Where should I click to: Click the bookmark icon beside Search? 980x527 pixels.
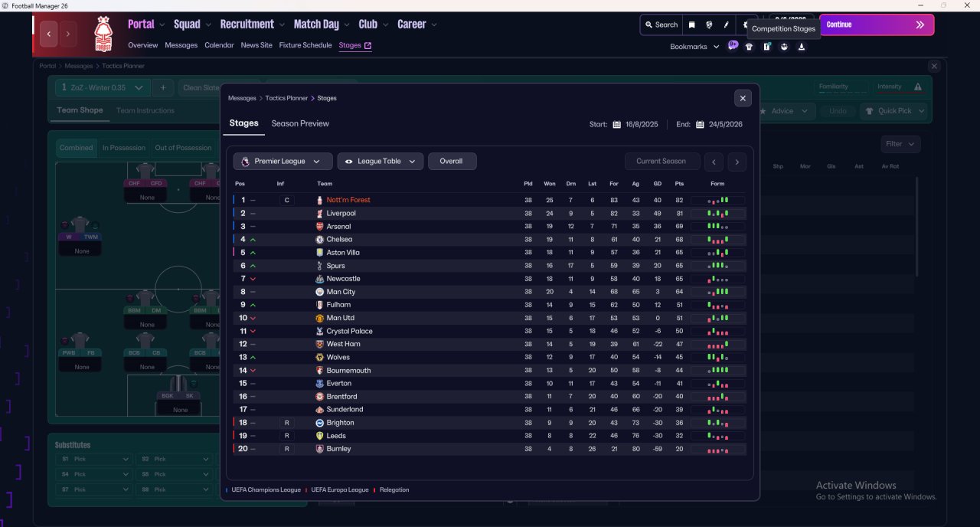point(692,25)
